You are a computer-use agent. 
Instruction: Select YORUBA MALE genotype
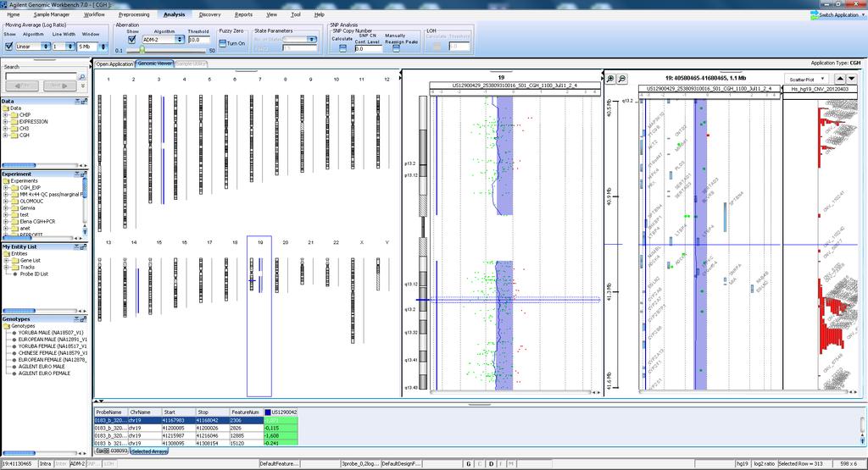[x=50, y=333]
